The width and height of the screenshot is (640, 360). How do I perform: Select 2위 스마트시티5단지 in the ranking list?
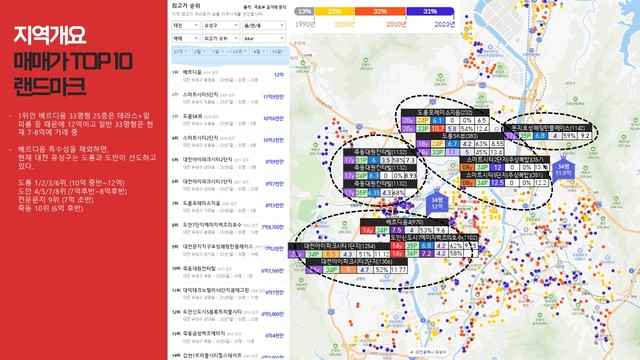pyautogui.click(x=228, y=98)
